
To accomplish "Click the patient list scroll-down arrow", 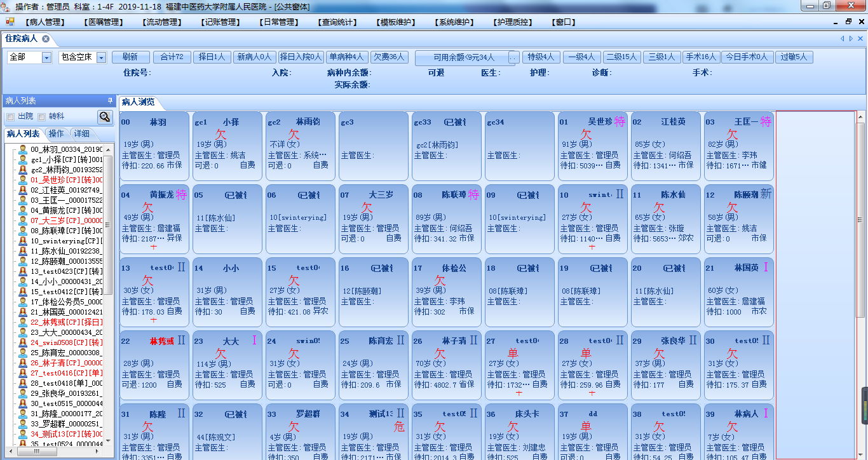I will [x=108, y=440].
